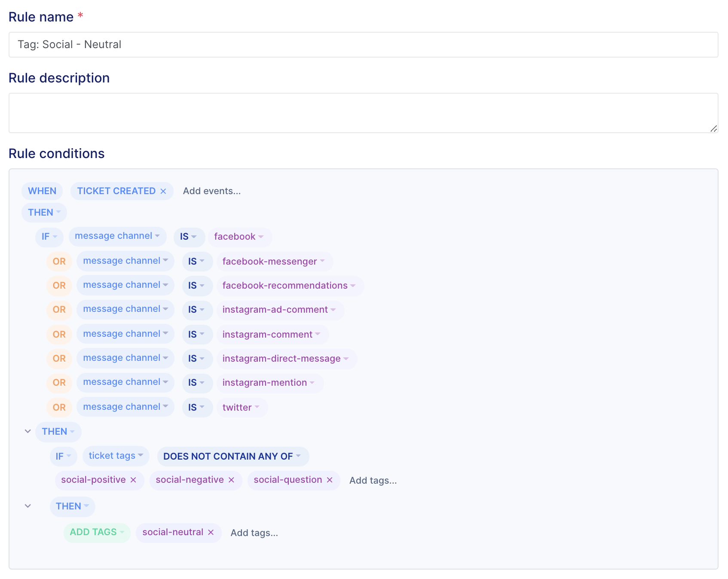This screenshot has width=728, height=579.
Task: Open IS dropdown in facebook-messenger row
Action: click(197, 262)
